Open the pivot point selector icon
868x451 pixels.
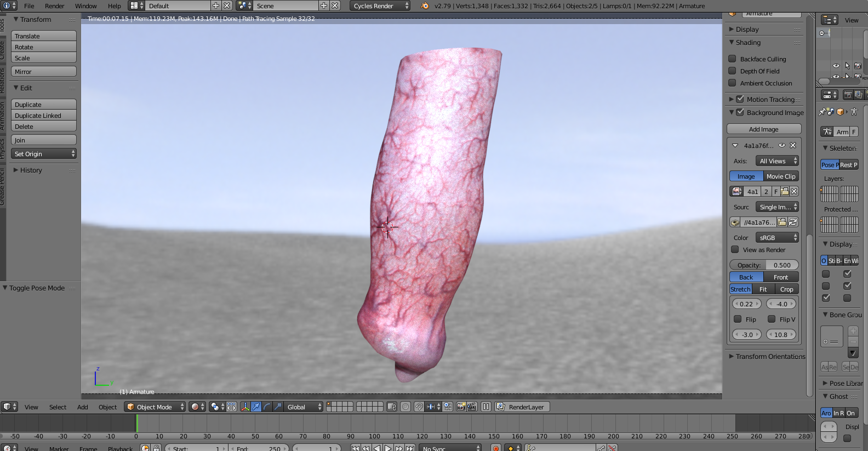(217, 407)
